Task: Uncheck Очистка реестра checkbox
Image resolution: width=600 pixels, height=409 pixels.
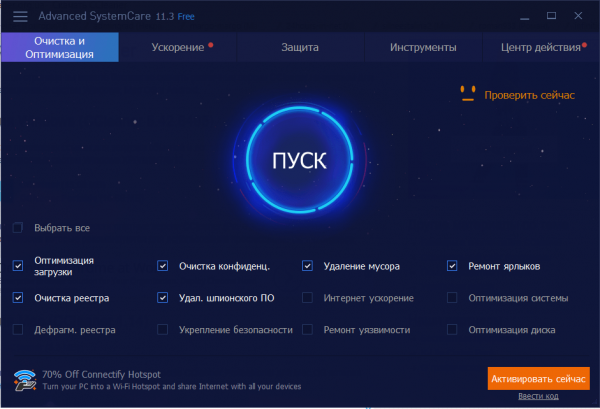Action: click(x=18, y=298)
